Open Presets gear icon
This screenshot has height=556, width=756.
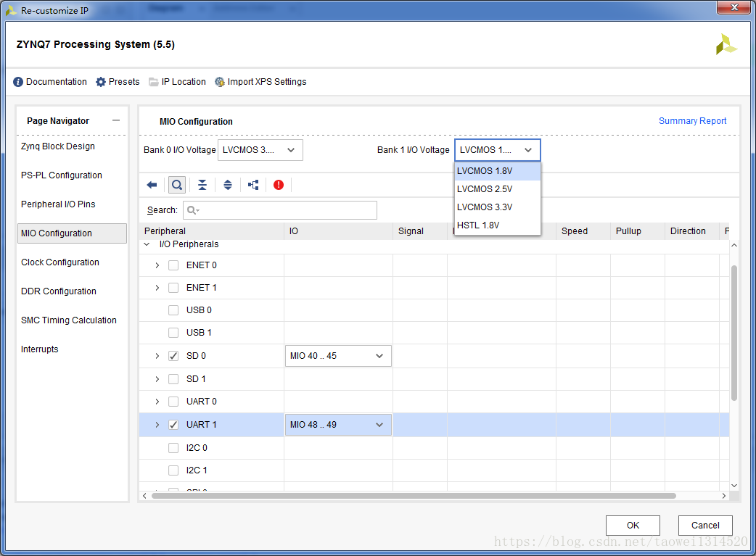pyautogui.click(x=101, y=82)
